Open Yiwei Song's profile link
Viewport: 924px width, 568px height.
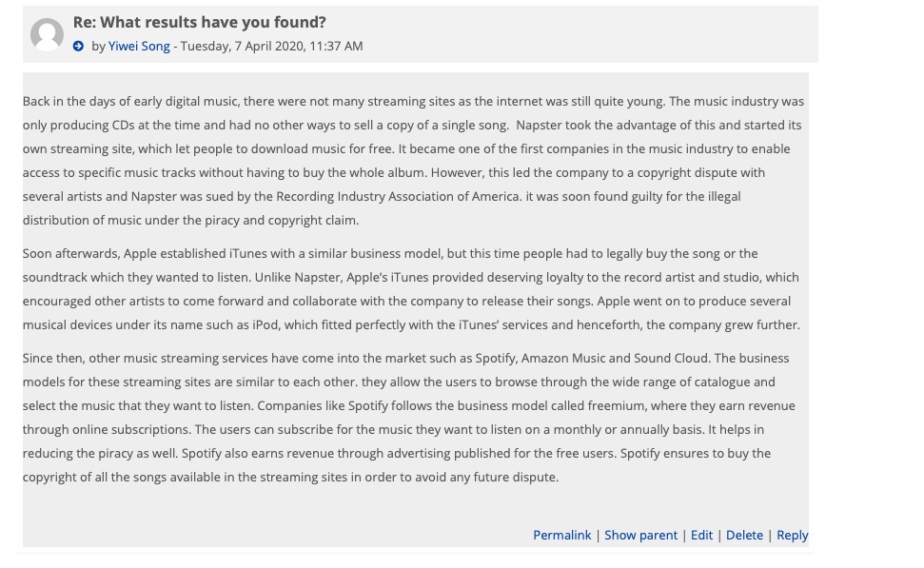pos(139,46)
